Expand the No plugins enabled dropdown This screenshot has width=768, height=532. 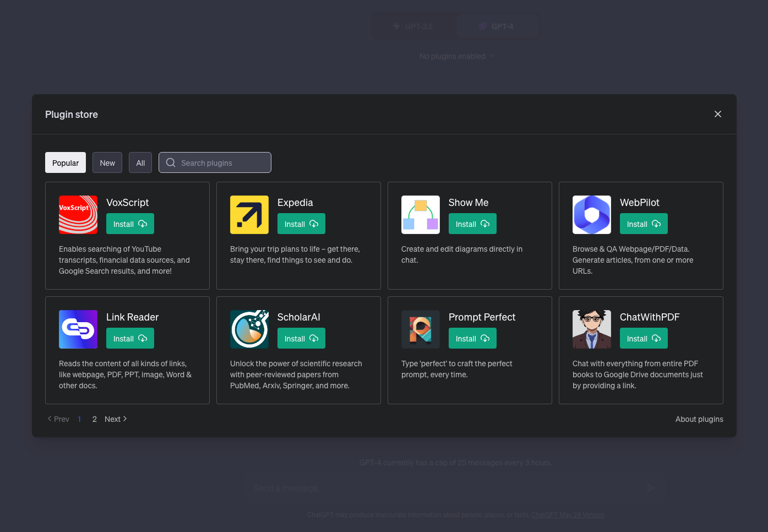(x=457, y=56)
